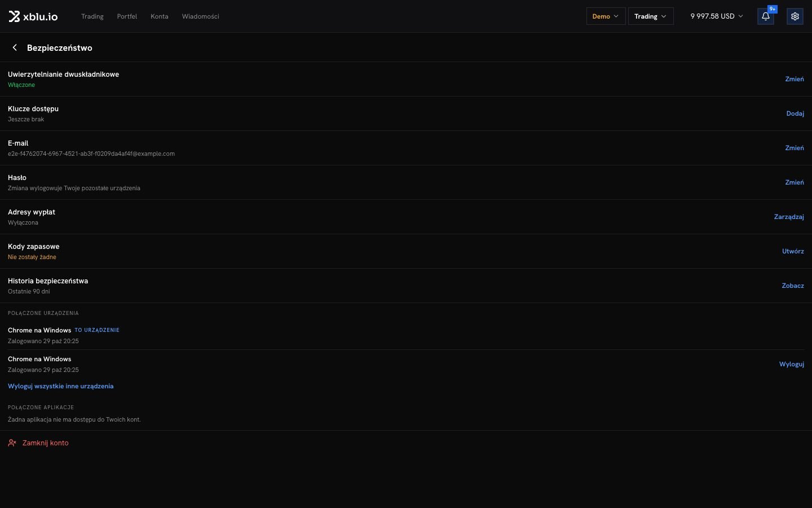The height and width of the screenshot is (508, 812).
Task: Change two-factor authentication with Zmień
Action: 795,79
